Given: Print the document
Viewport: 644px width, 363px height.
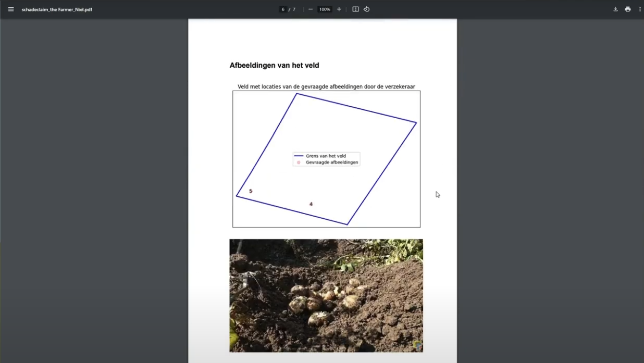Looking at the screenshot, I should click(627, 9).
